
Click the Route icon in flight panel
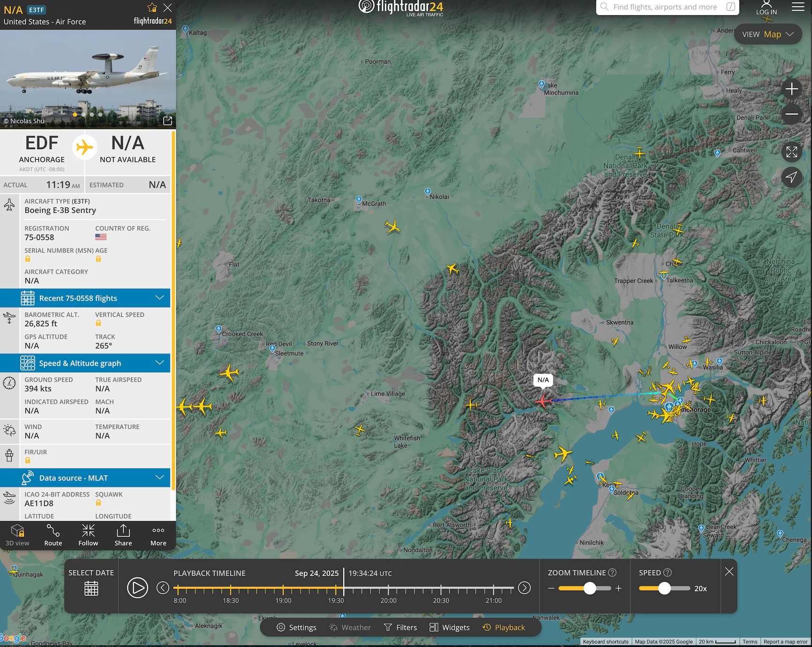pyautogui.click(x=53, y=535)
